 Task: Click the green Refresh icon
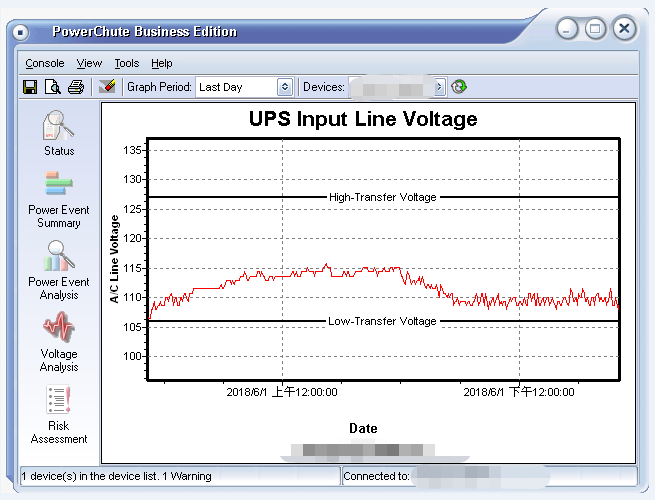point(459,87)
